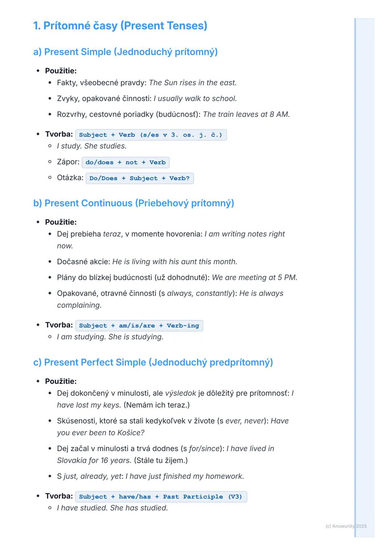392x555 pixels.
Task: Click the "Subject + Verb (s/es v 3. os. j. č.)" formula box
Action: pos(151,135)
